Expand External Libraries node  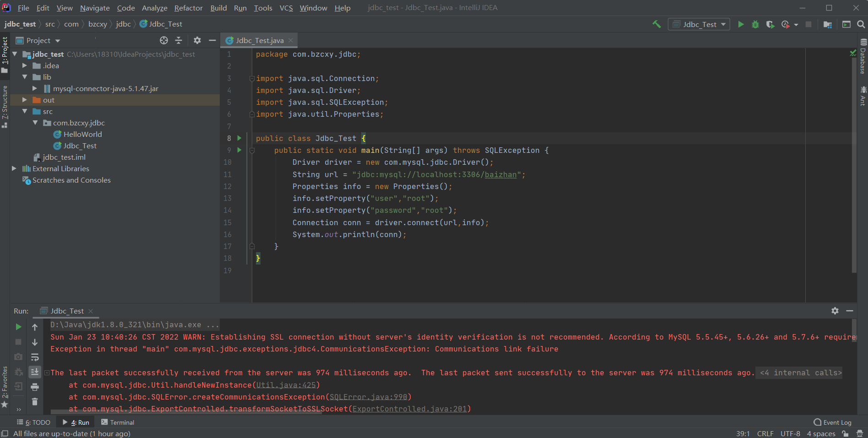click(x=14, y=168)
